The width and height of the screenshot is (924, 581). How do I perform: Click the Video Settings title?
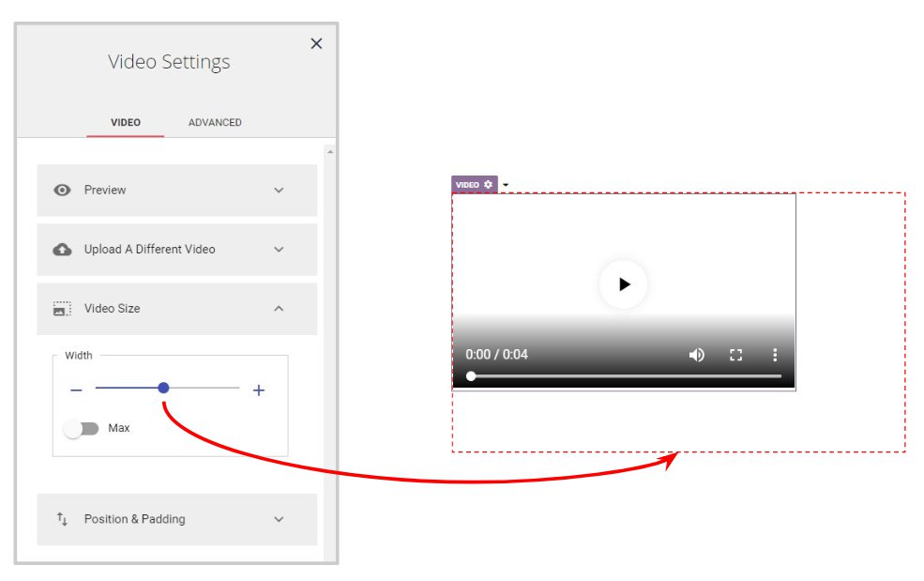click(x=169, y=62)
